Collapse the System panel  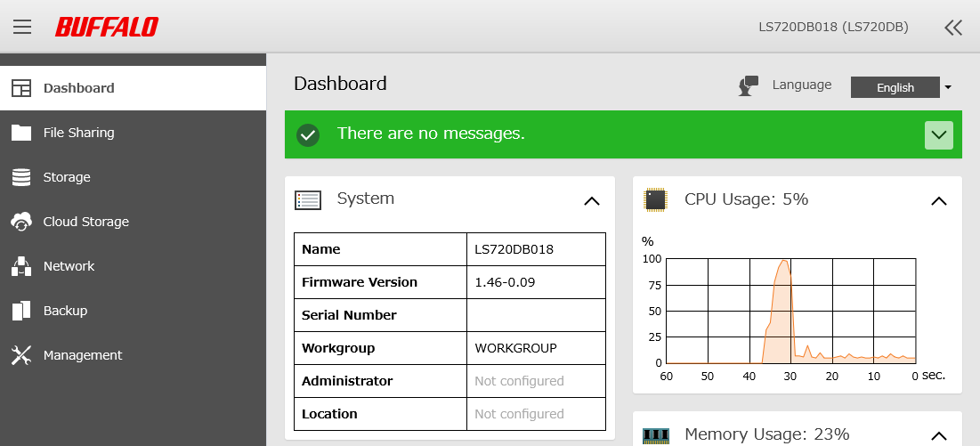click(x=591, y=201)
